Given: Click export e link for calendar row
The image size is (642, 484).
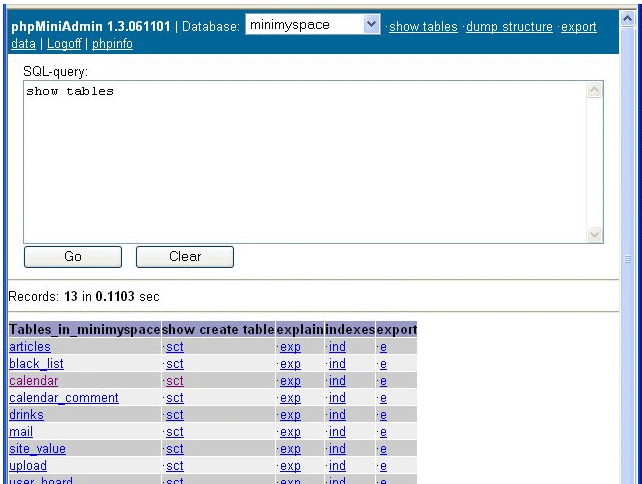Looking at the screenshot, I should (383, 381).
